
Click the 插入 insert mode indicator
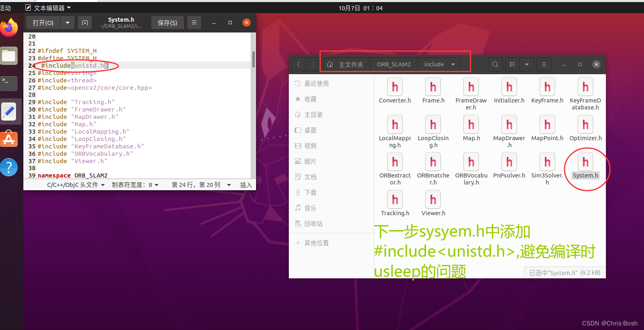(246, 185)
